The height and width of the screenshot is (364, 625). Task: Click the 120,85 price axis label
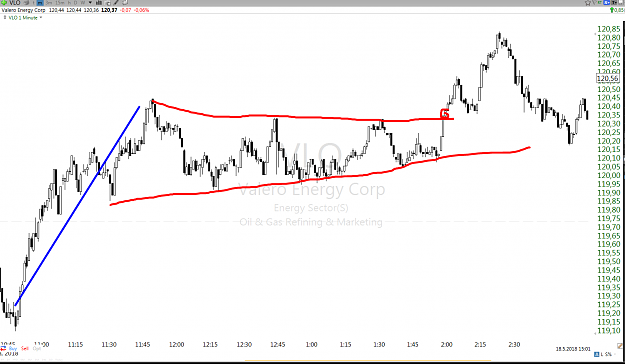tap(609, 29)
